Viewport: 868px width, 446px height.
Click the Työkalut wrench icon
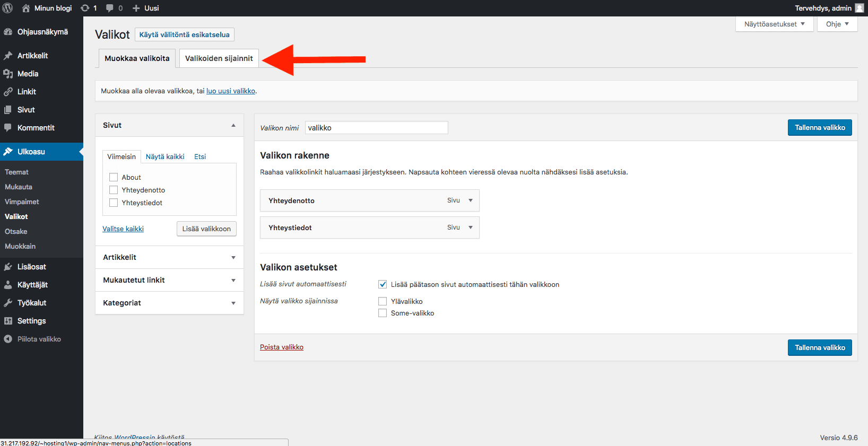pyautogui.click(x=8, y=303)
